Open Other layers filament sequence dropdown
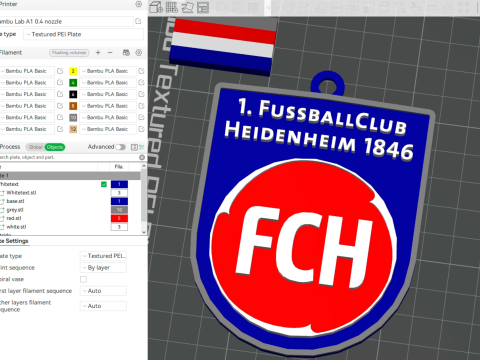The image size is (480, 360). 103,306
